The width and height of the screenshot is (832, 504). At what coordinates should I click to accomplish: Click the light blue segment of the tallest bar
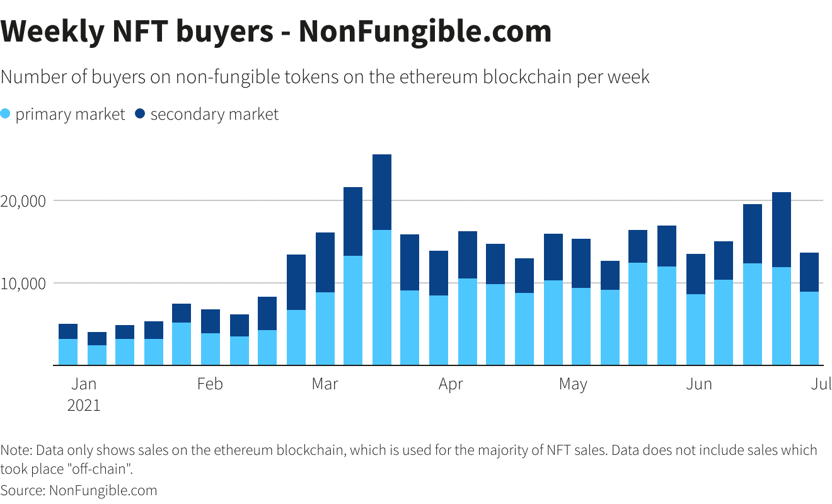pos(382,297)
